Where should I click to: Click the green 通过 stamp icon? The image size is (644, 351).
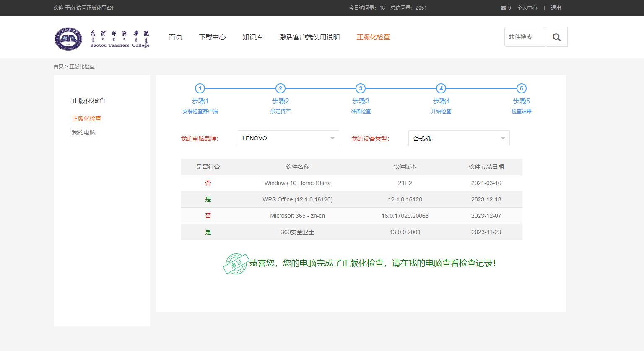click(236, 264)
